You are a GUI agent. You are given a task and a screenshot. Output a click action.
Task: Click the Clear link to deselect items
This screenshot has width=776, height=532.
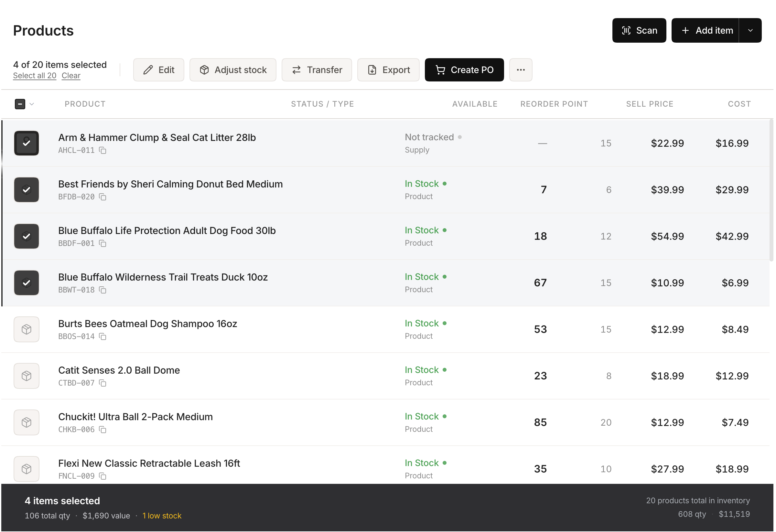point(71,75)
